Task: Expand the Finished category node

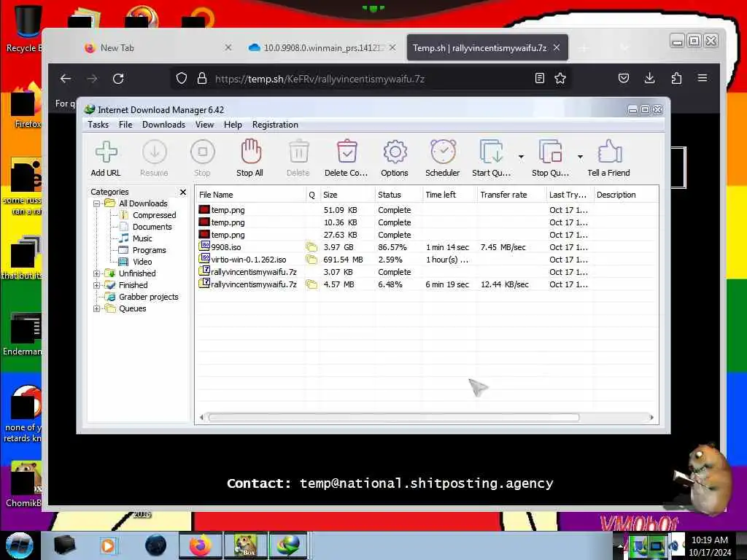Action: (97, 285)
